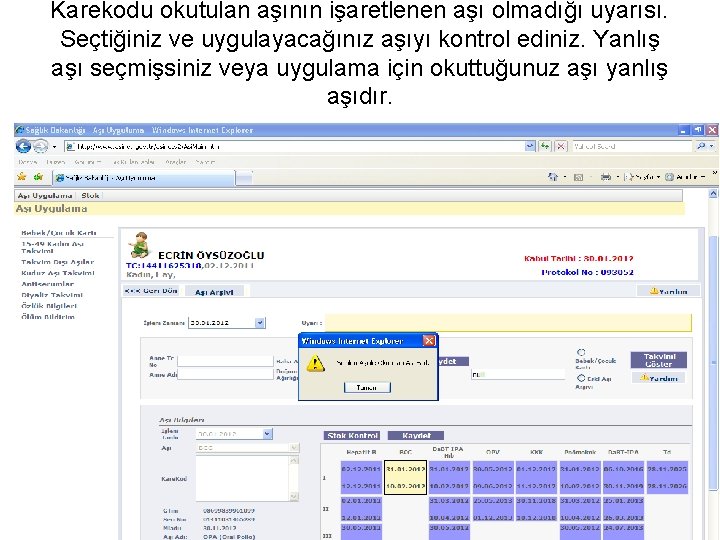The height and width of the screenshot is (540, 720).
Task: Select the KKK first dose cell
Action: pos(536,478)
